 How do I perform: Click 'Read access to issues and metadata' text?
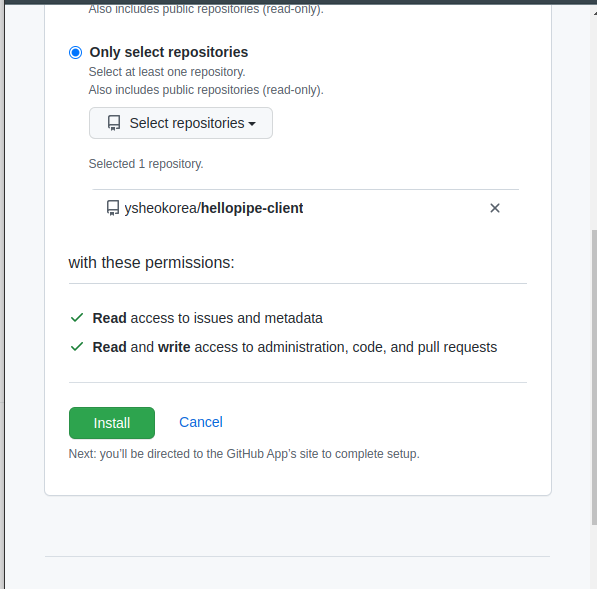tap(208, 318)
